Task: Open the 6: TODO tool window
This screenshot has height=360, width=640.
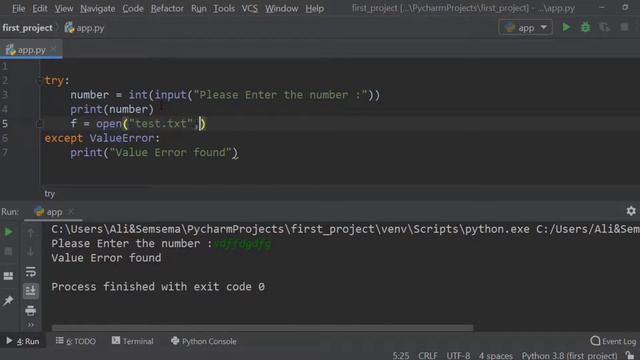Action: [x=76, y=341]
